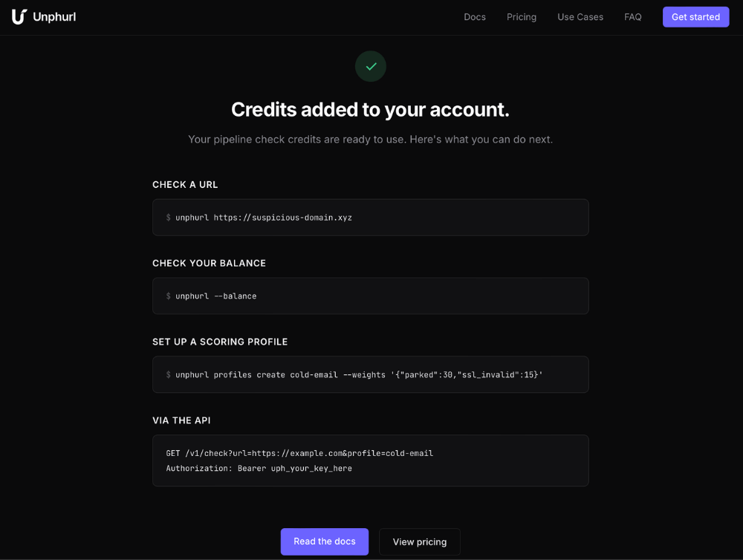Select the unphurl --balance command box

pos(370,296)
